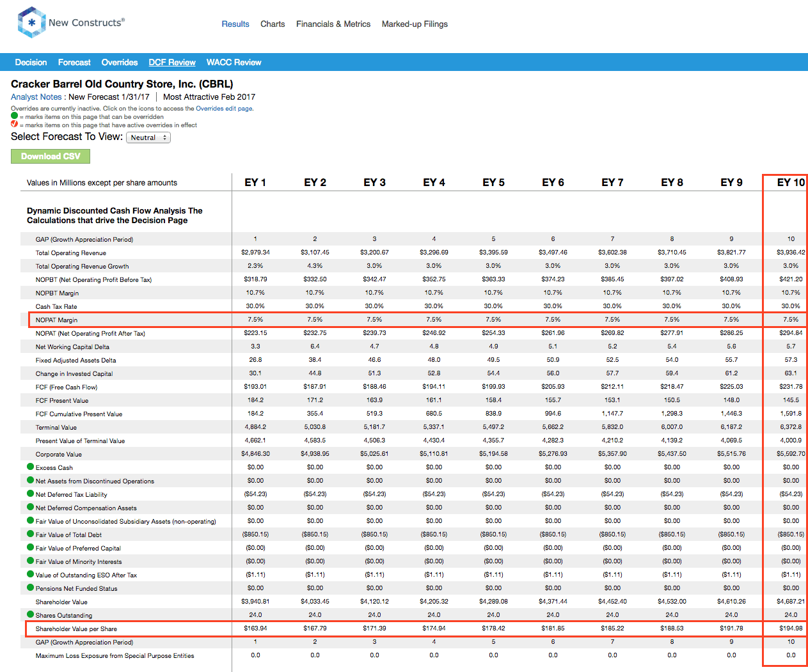The width and height of the screenshot is (808, 672).
Task: Click override icon for Fair Value of Preferred Capital
Action: (x=30, y=547)
